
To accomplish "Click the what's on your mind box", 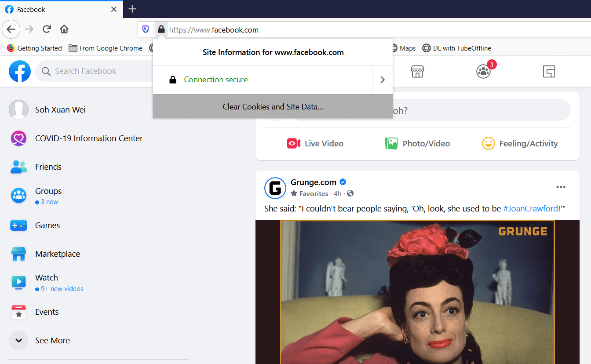I will pos(431,110).
